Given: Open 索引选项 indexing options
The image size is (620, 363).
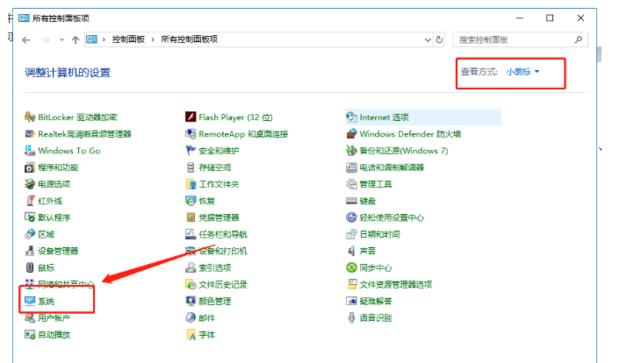Looking at the screenshot, I should (x=208, y=268).
